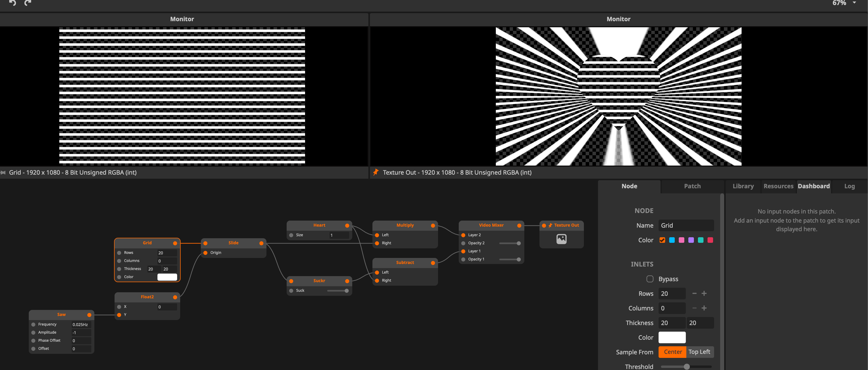Open the Library tab
868x370 pixels.
tap(743, 186)
